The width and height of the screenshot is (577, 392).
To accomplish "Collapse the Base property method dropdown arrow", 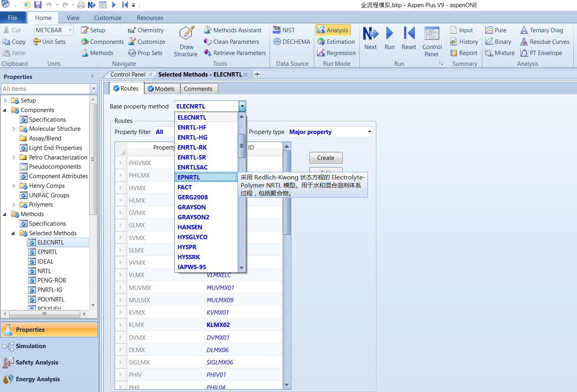I will click(x=242, y=106).
